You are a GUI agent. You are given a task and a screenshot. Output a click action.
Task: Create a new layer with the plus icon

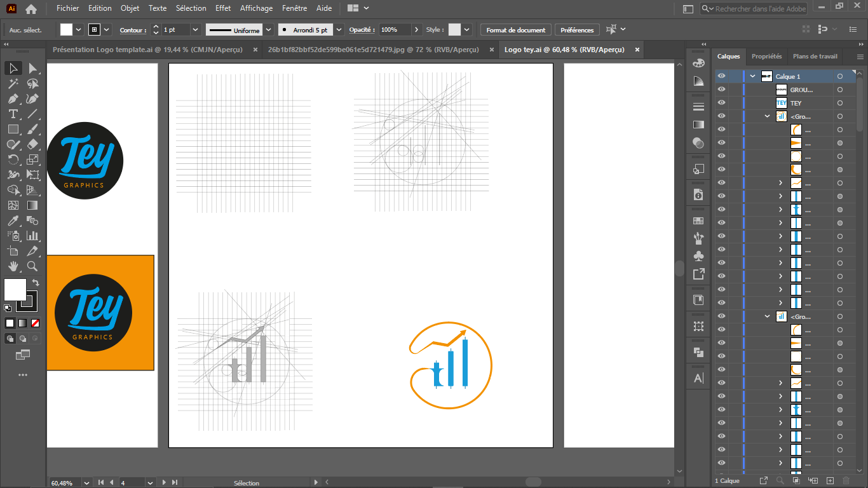830,481
